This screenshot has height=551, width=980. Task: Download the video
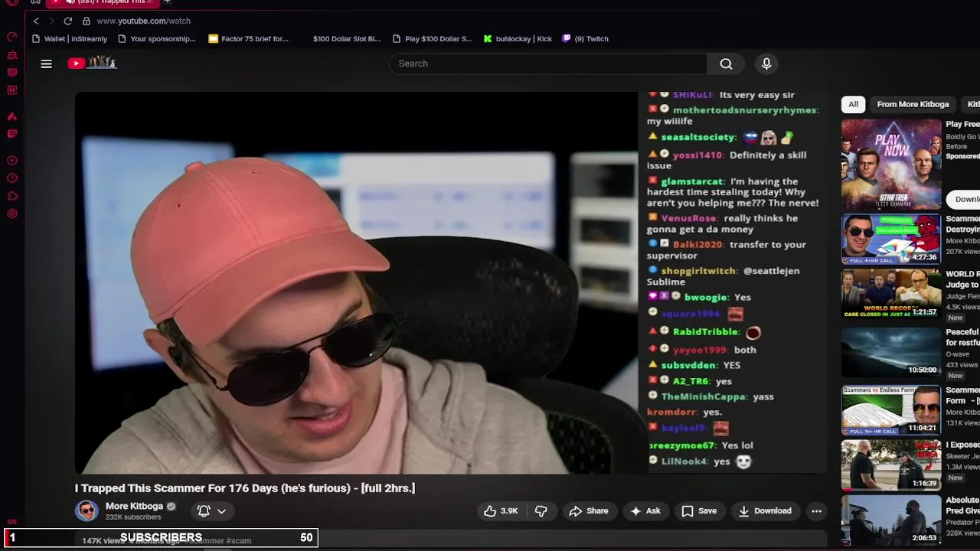[765, 511]
